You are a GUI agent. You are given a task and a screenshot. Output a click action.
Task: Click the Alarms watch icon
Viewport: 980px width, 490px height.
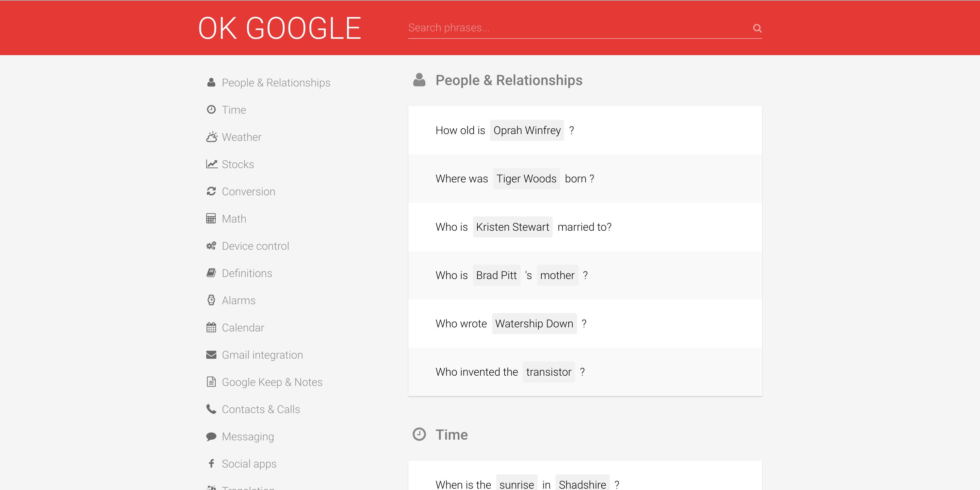point(211,300)
